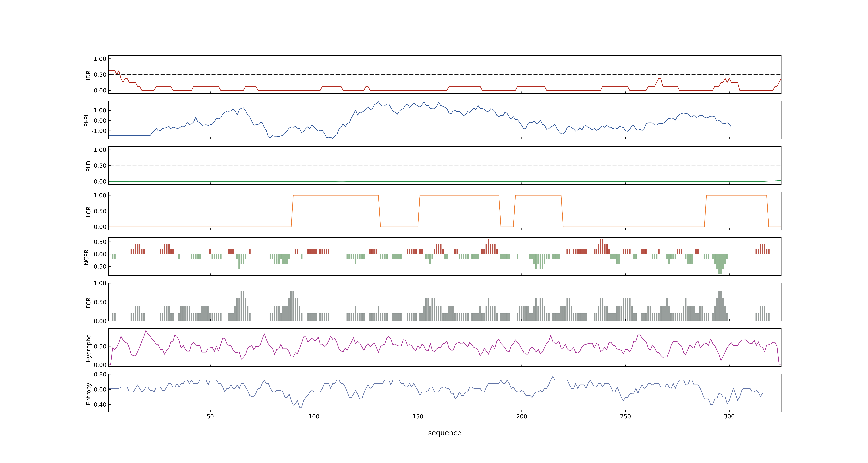Select the x-axis tick label 200
868x463 pixels.
pyautogui.click(x=522, y=416)
